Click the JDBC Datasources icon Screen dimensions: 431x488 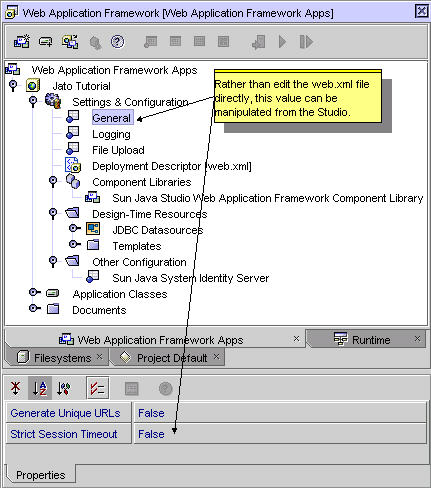pos(93,229)
